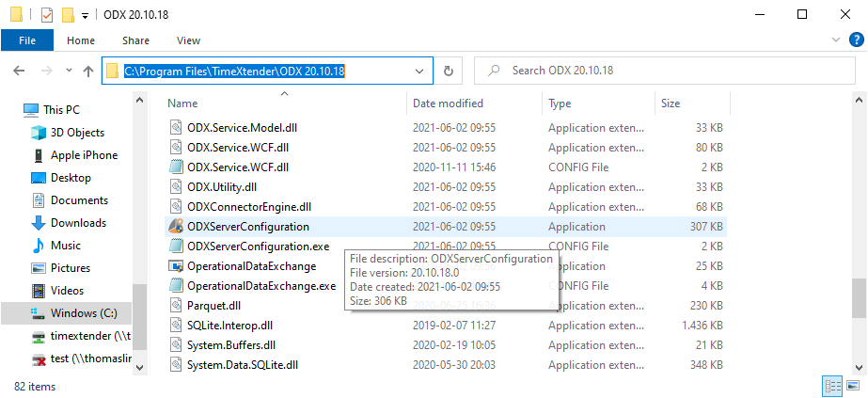Select Parquet.dll file icon
This screenshot has width=868, height=398.
pyautogui.click(x=176, y=306)
